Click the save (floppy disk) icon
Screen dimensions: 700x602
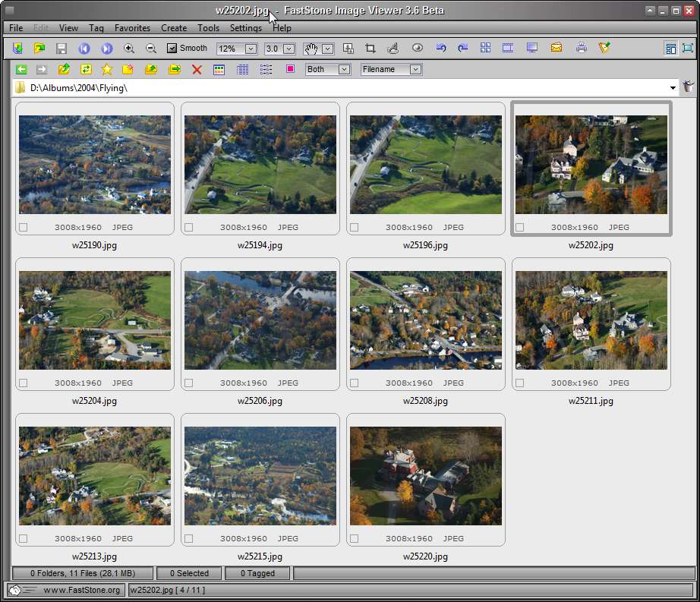[x=61, y=48]
